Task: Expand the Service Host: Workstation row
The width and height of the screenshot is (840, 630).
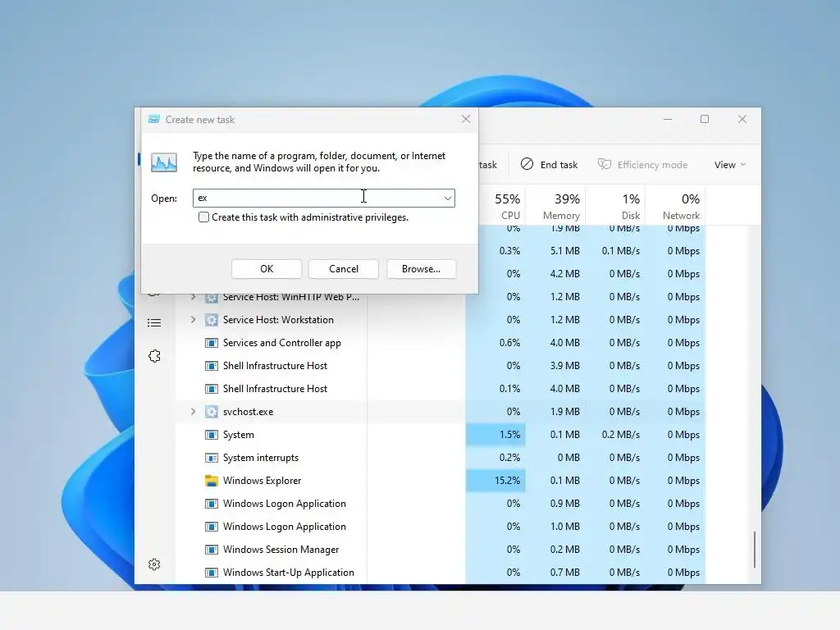Action: 193,319
